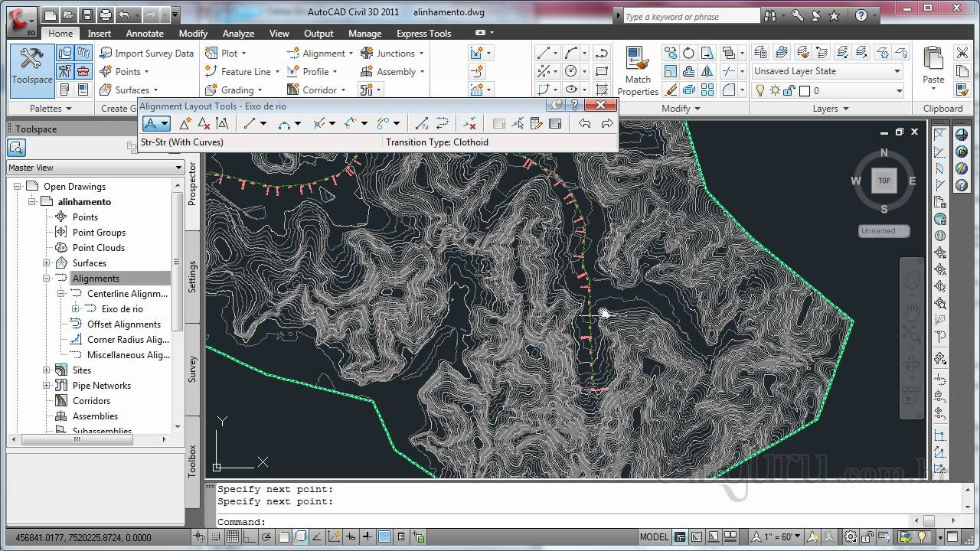Toggle layer on/off lightbulb in Layers panel
The height and width of the screenshot is (551, 980).
click(760, 90)
